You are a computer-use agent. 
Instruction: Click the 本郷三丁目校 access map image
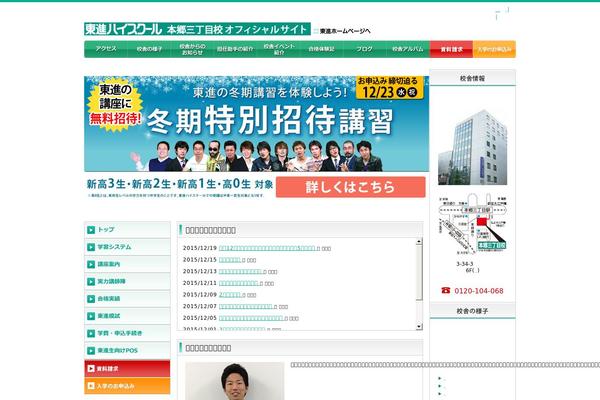[473, 224]
